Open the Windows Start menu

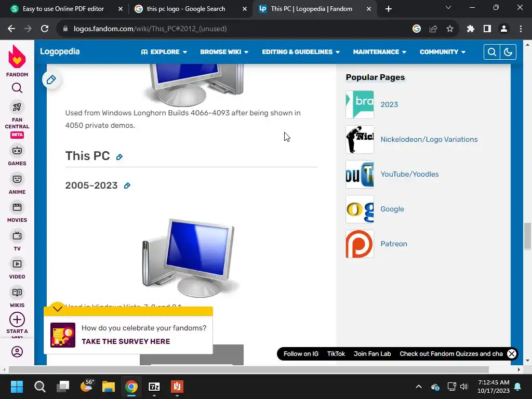tap(17, 387)
